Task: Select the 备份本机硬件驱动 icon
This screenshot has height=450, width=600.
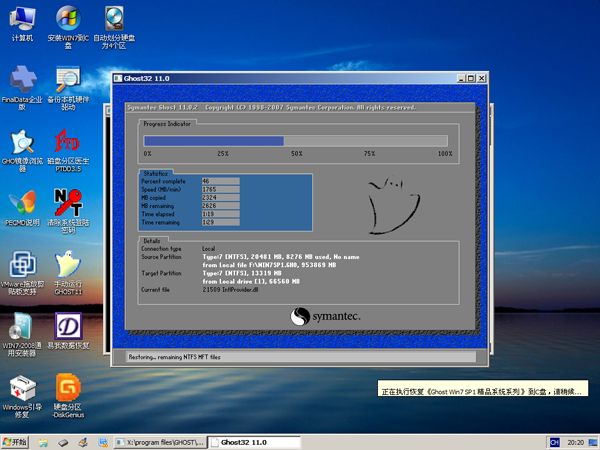Action: [68, 88]
